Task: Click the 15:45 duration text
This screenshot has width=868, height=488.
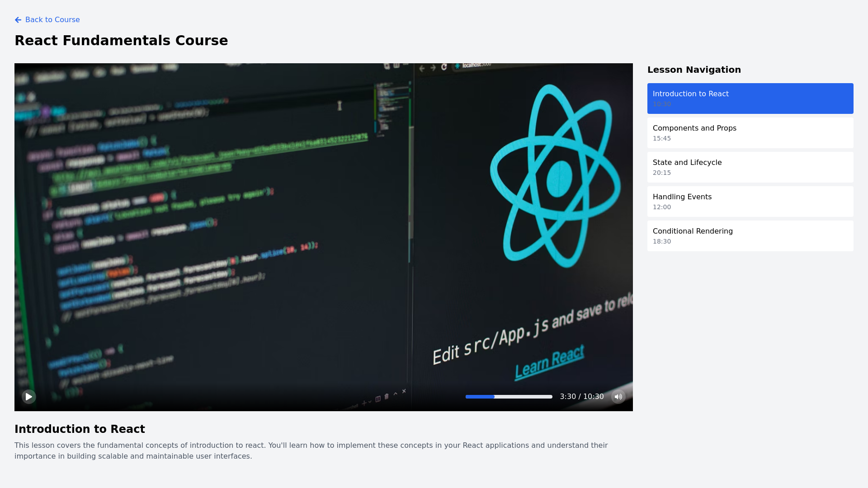Action: pyautogui.click(x=662, y=138)
